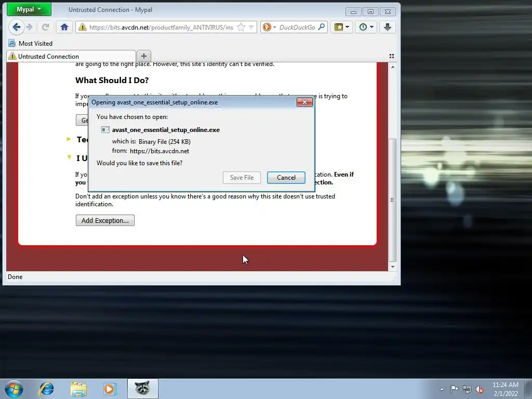The width and height of the screenshot is (532, 399).
Task: Open Action Center flag icon
Action: click(454, 389)
